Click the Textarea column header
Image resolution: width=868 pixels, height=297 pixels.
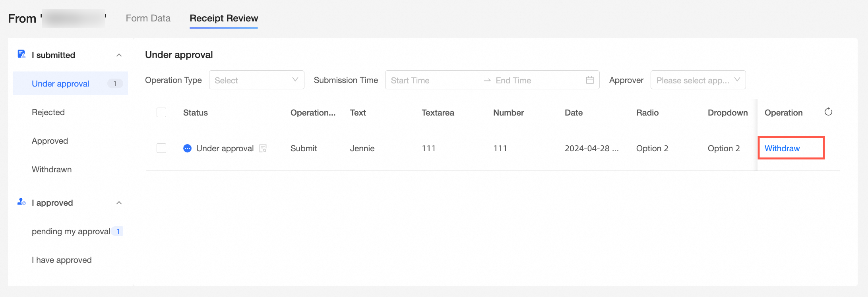pos(438,113)
